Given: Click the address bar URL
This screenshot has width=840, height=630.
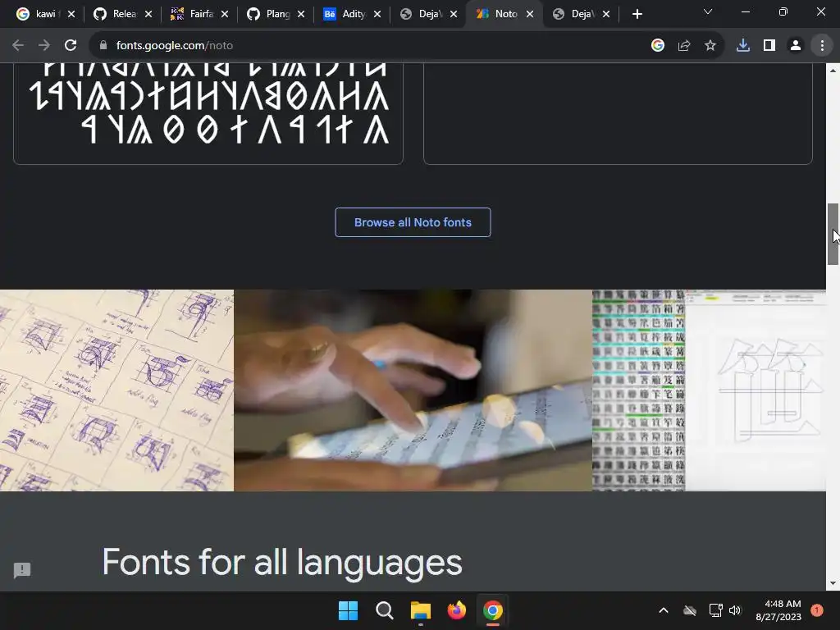Looking at the screenshot, I should (175, 46).
